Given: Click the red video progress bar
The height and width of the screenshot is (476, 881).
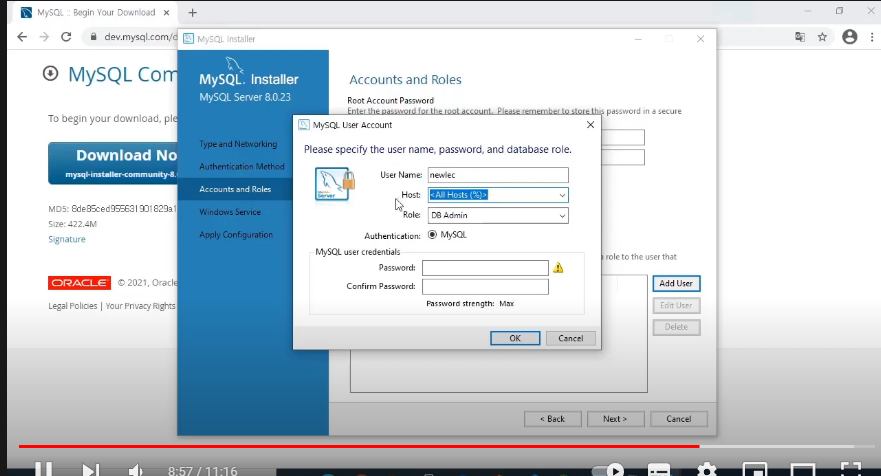Looking at the screenshot, I should (x=359, y=446).
